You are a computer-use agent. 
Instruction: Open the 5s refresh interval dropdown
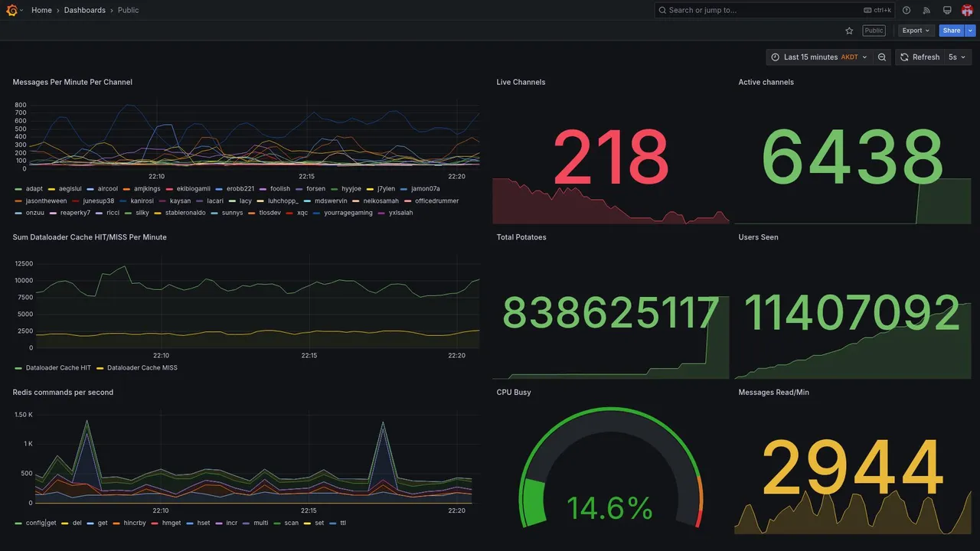957,57
